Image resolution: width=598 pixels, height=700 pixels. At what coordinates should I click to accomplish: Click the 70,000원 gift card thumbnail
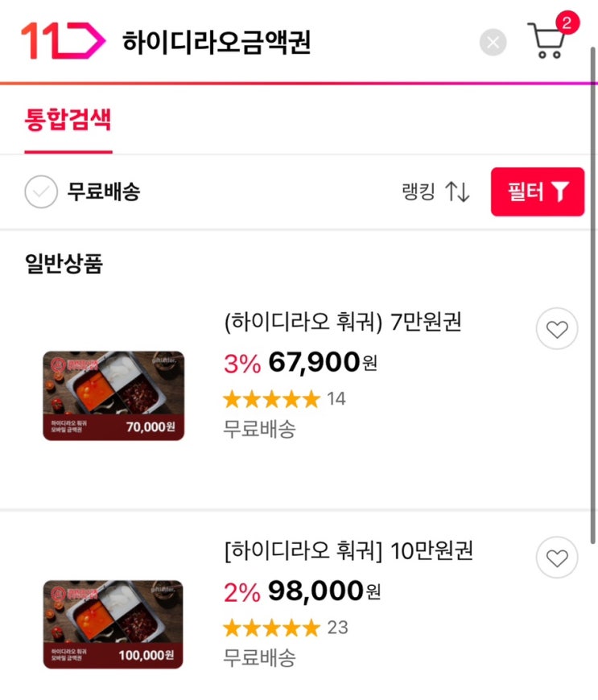(x=113, y=396)
